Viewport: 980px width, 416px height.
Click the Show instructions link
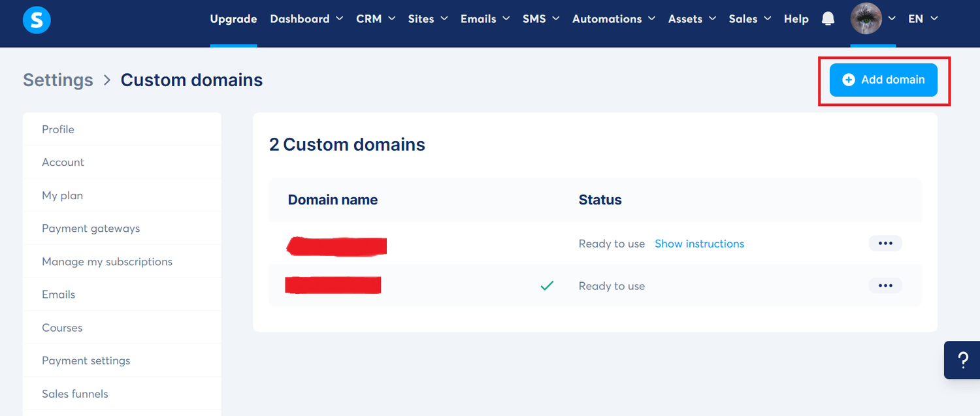click(699, 244)
